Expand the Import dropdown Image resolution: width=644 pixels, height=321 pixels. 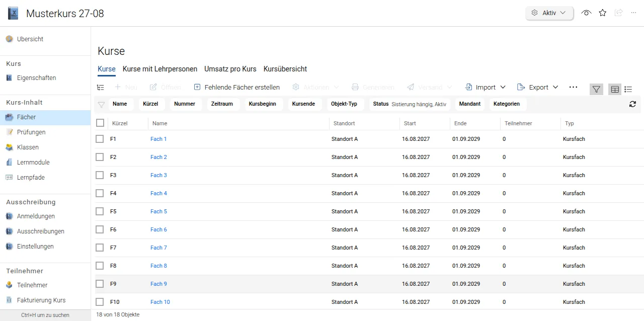(x=486, y=87)
